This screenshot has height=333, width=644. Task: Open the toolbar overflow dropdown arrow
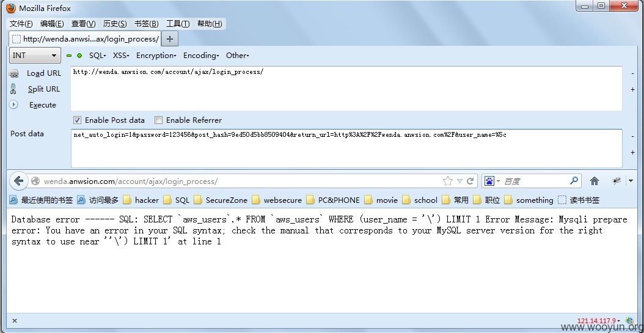(631, 181)
